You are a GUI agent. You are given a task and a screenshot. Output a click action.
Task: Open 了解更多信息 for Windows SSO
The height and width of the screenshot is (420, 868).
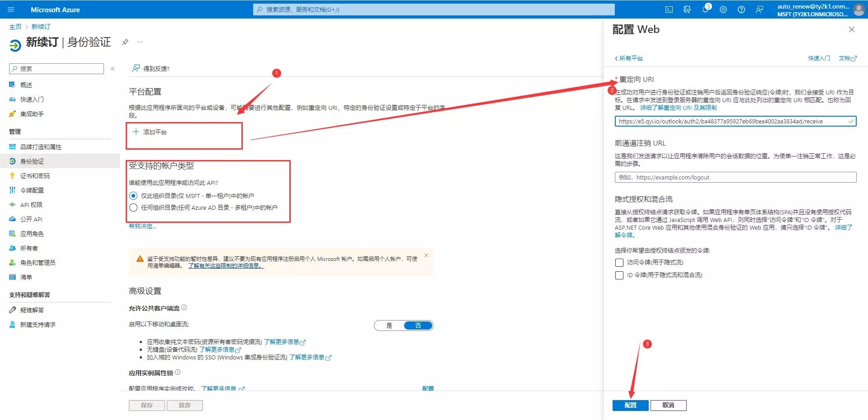point(310,358)
